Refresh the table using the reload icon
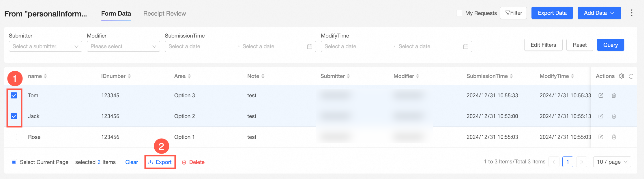644x179 pixels. [x=631, y=76]
